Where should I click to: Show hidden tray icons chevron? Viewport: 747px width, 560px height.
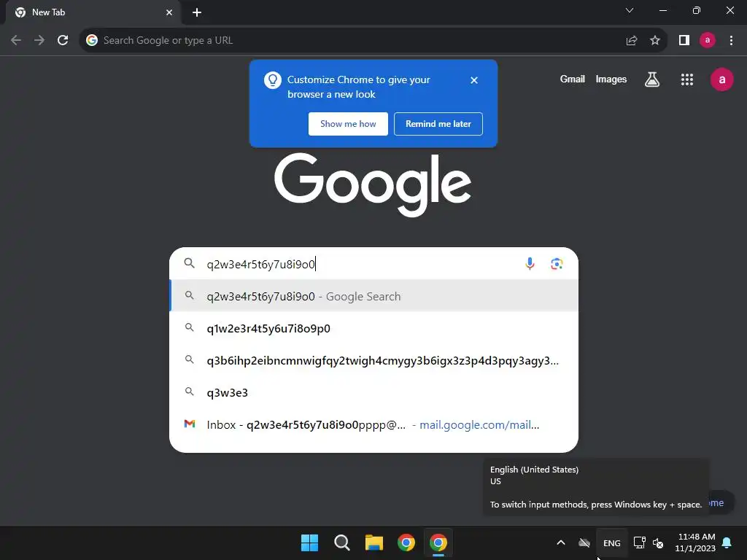[x=561, y=542]
